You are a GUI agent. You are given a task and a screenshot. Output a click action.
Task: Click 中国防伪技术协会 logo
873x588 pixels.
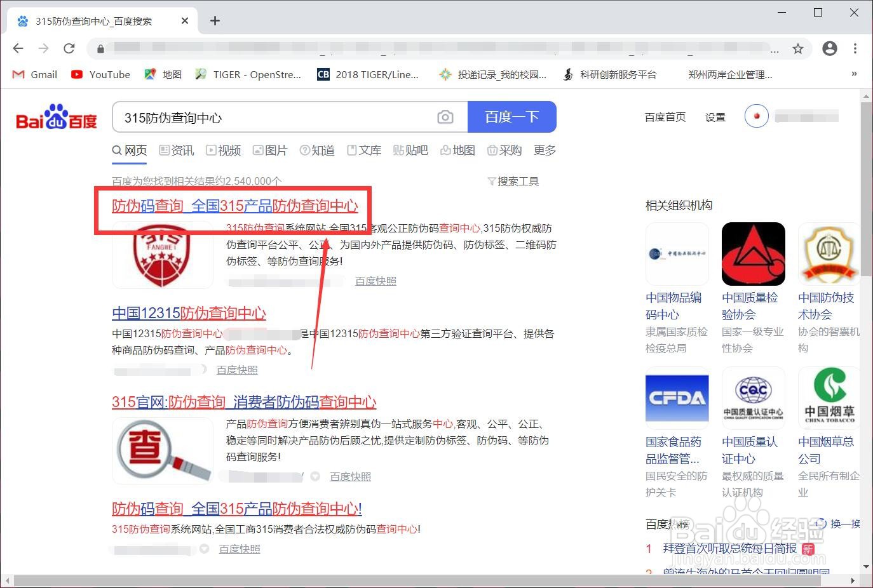pos(829,254)
